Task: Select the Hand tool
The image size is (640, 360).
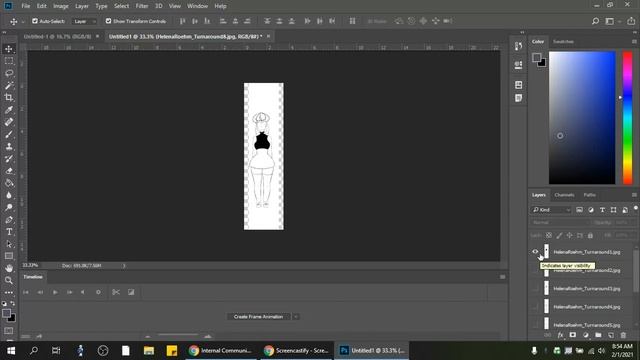Action: point(9,268)
